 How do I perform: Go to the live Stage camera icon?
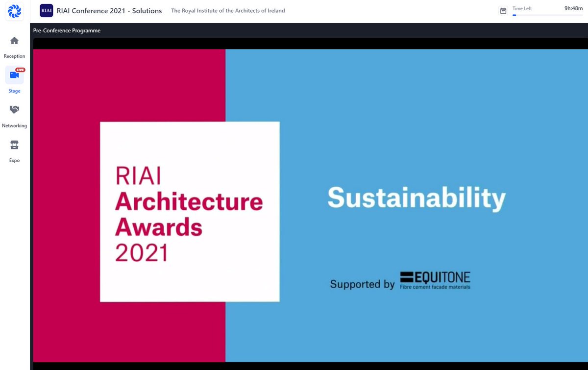point(14,75)
